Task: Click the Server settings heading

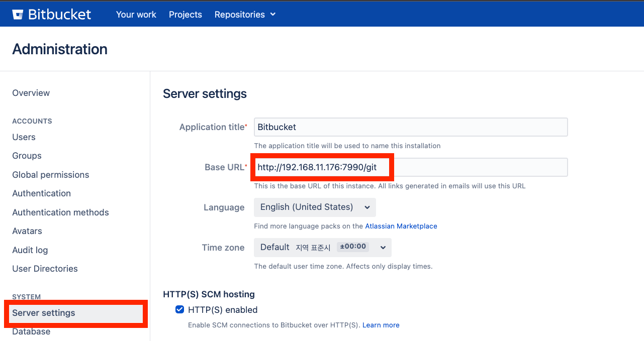Action: pyautogui.click(x=205, y=93)
